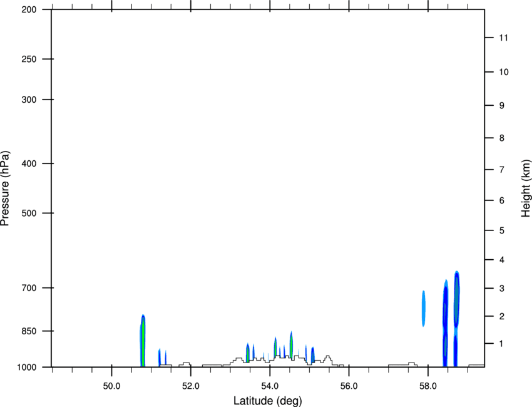Click the 'Latitude (deg)' axis title
The width and height of the screenshot is (532, 407).
click(268, 401)
